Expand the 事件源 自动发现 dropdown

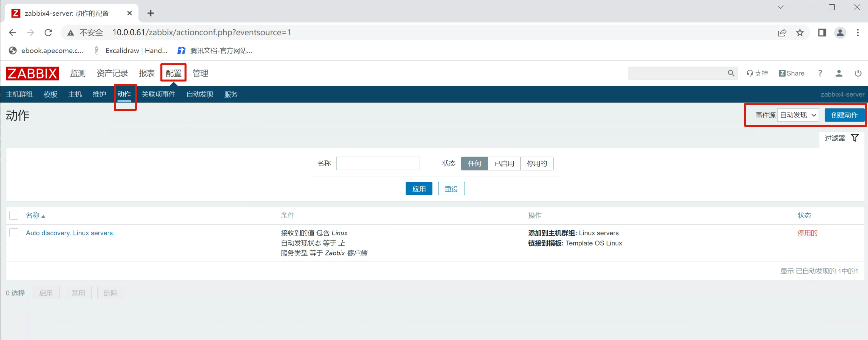coord(798,115)
